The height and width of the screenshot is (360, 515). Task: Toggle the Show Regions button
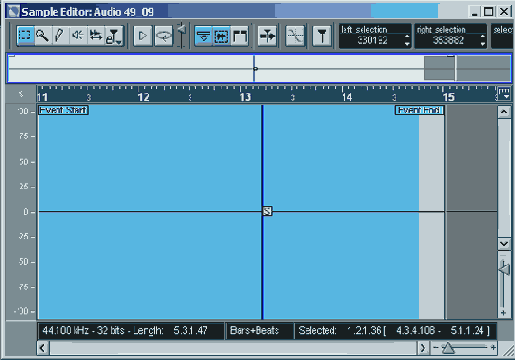click(x=240, y=36)
